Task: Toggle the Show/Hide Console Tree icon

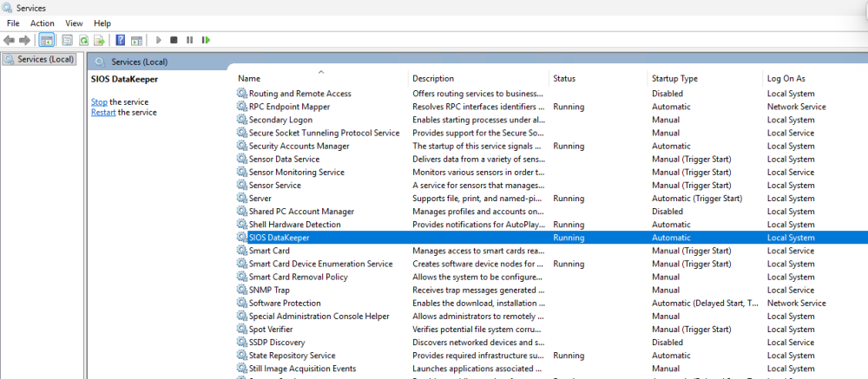Action: [x=47, y=40]
